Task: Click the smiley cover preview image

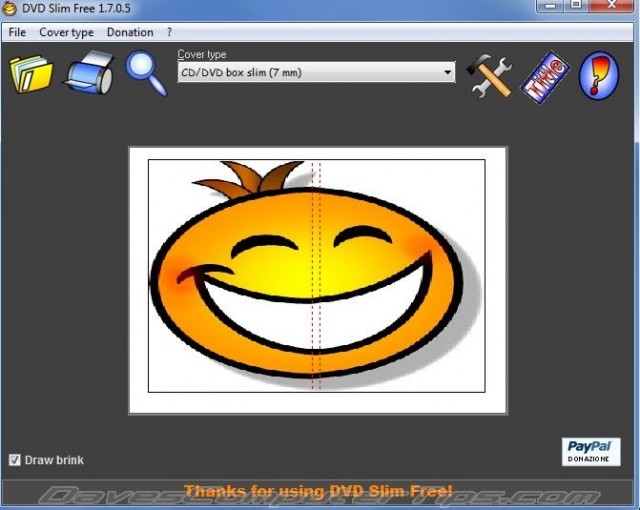Action: coord(317,276)
